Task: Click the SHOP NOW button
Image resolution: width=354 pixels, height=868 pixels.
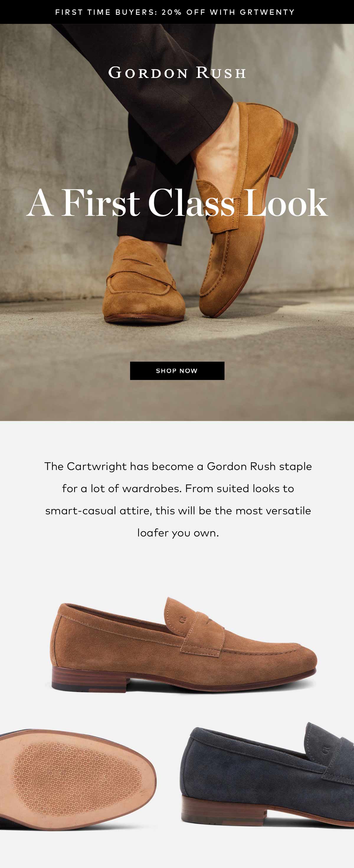Action: (177, 371)
